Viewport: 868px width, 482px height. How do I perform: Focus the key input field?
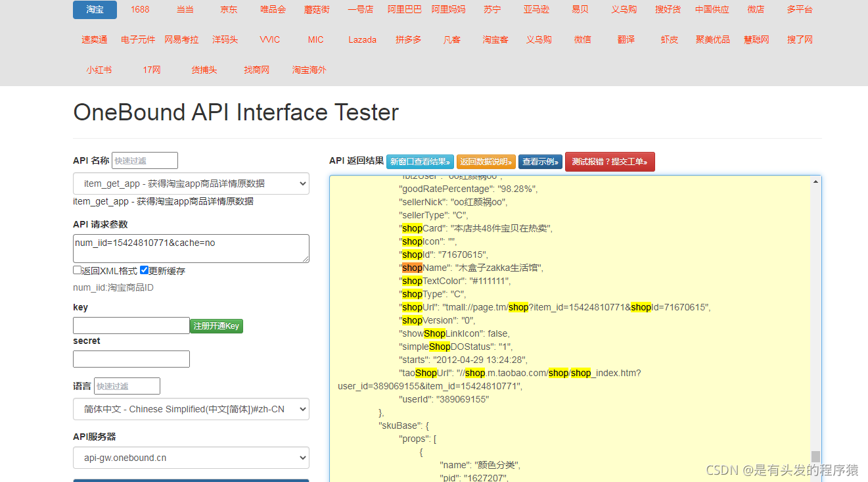131,325
